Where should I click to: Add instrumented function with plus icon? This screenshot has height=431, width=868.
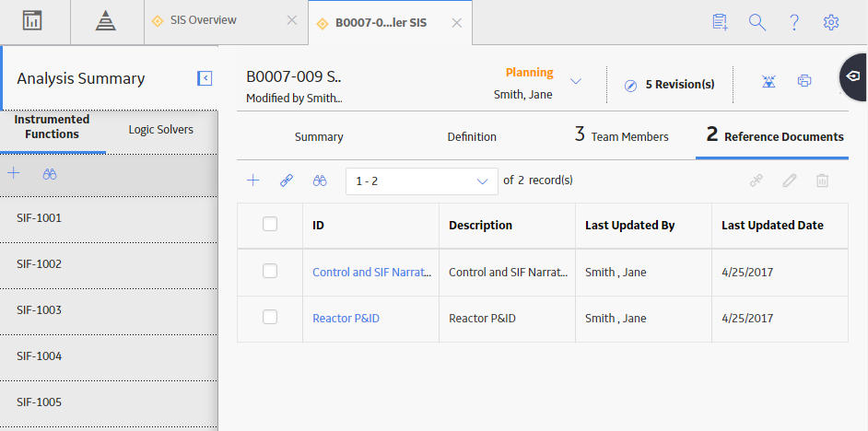13,174
